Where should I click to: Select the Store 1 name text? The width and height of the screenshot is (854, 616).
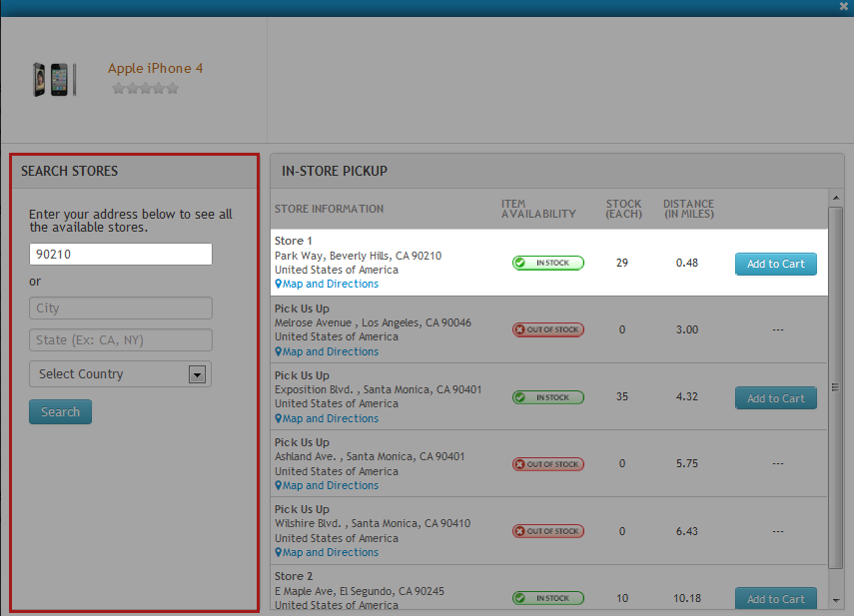(x=294, y=241)
